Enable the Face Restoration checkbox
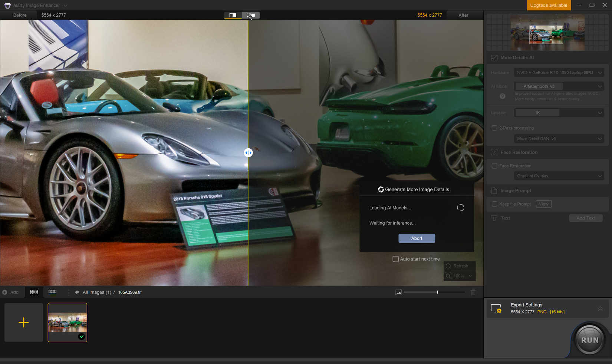Screen dimensions: 612x364 pos(494,166)
